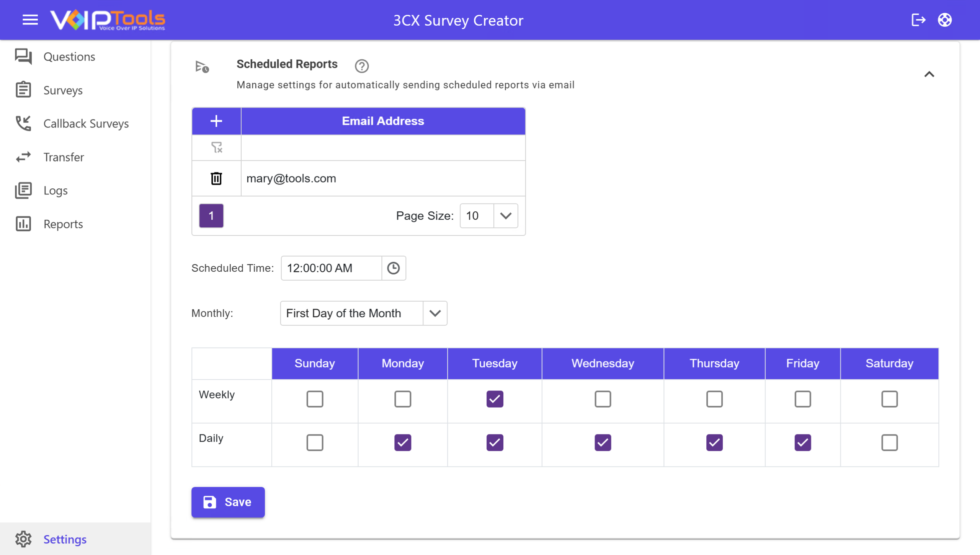Click the email filter input row
980x555 pixels.
point(383,147)
